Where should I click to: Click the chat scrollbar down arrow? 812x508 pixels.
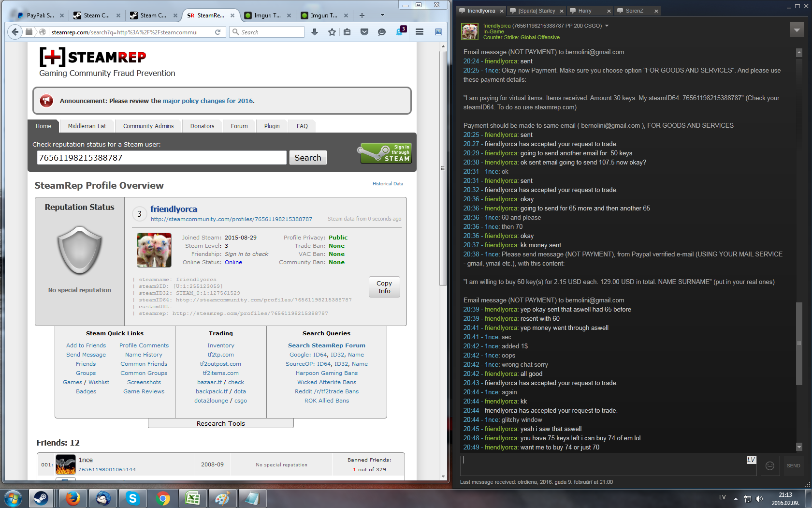click(799, 447)
